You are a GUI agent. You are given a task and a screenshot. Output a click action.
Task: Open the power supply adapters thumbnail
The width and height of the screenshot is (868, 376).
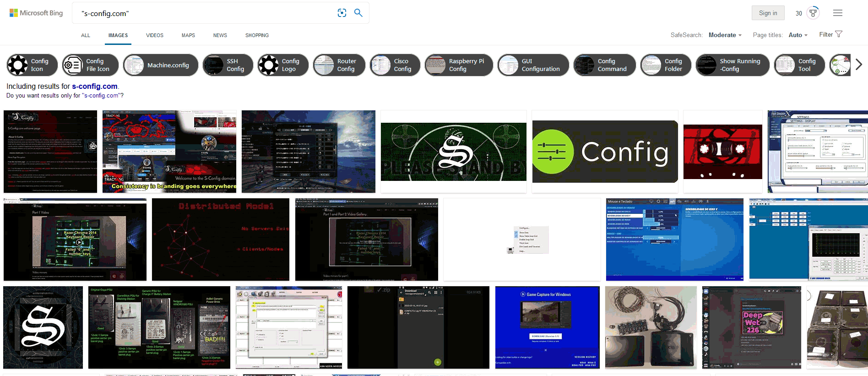[159, 327]
